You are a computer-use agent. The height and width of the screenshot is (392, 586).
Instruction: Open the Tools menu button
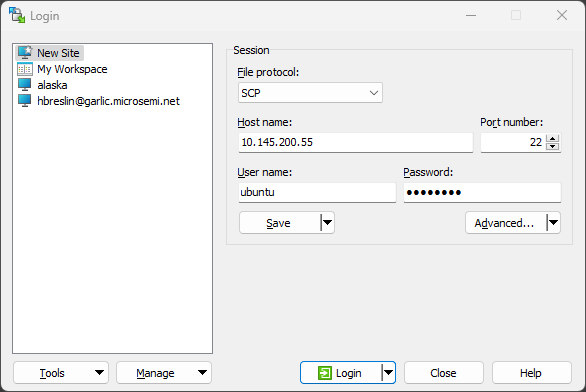[61, 373]
